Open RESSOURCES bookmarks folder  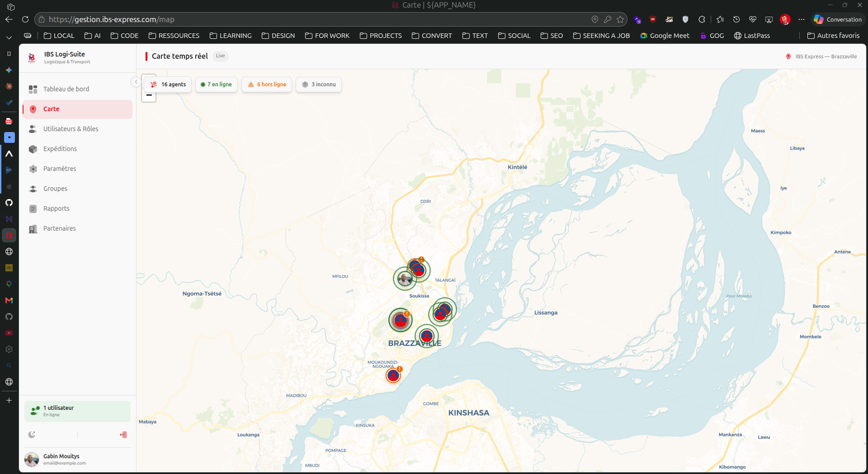[174, 36]
